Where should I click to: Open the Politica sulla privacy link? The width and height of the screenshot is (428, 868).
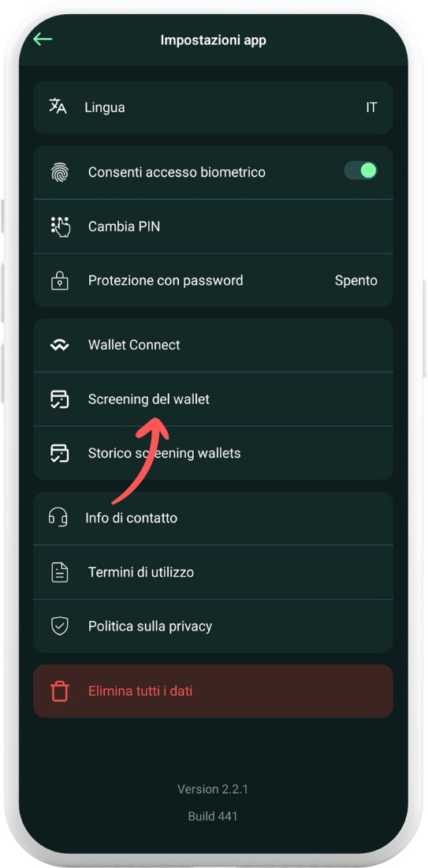coord(214,626)
